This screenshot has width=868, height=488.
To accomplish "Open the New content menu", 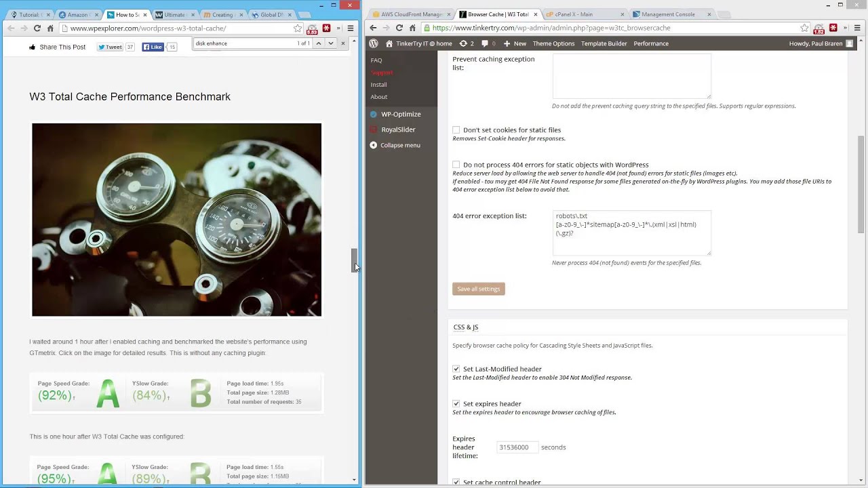I will (x=515, y=43).
